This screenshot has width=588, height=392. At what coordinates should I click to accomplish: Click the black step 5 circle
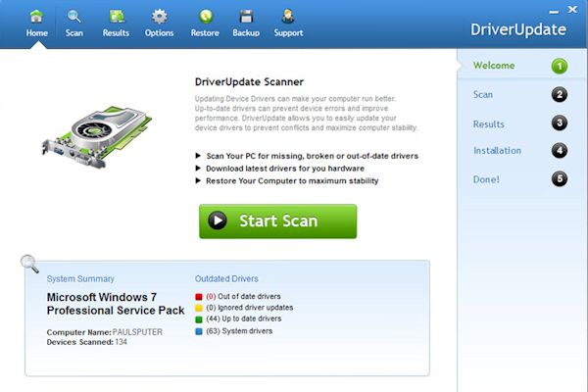click(x=560, y=179)
